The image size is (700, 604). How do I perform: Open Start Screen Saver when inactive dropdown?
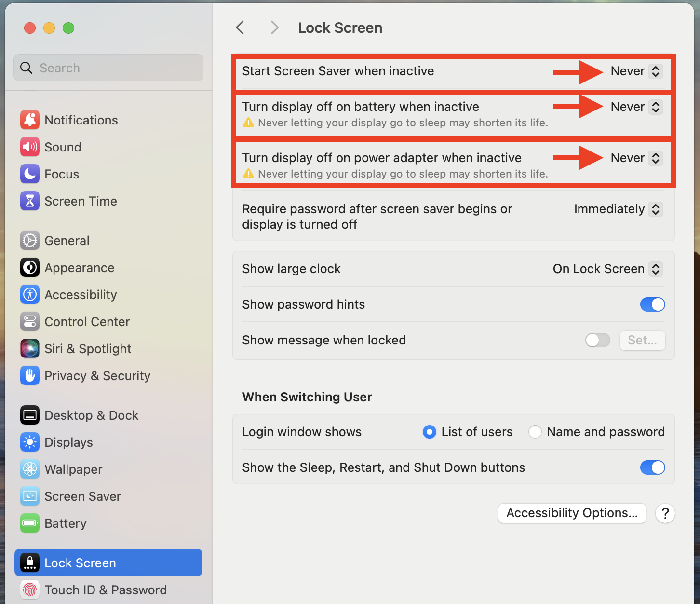tap(636, 71)
